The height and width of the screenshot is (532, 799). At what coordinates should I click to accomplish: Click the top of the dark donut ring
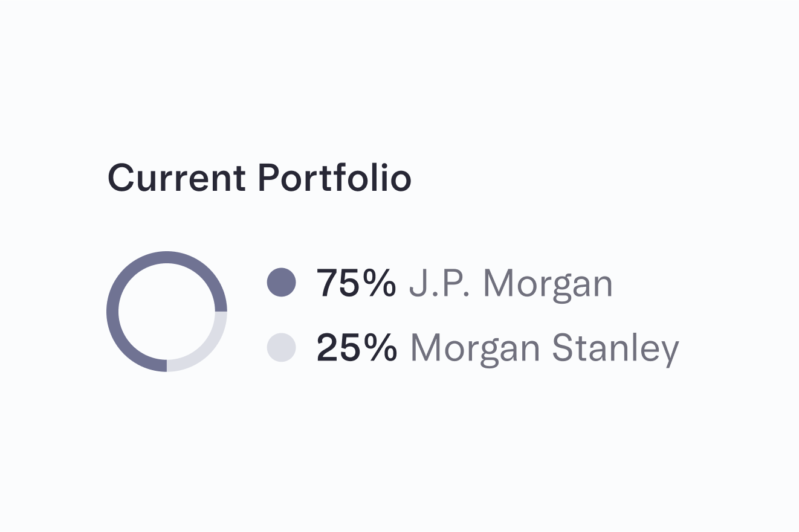point(167,257)
